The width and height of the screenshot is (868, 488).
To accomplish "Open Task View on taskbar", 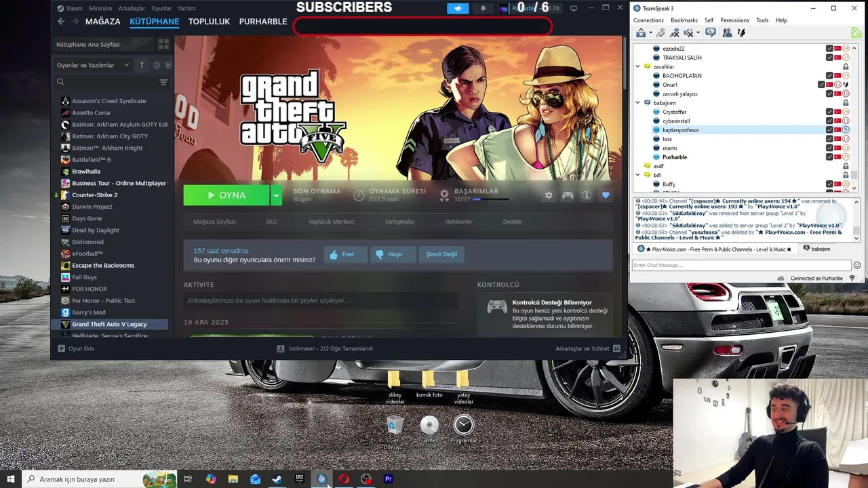I will pos(188,479).
